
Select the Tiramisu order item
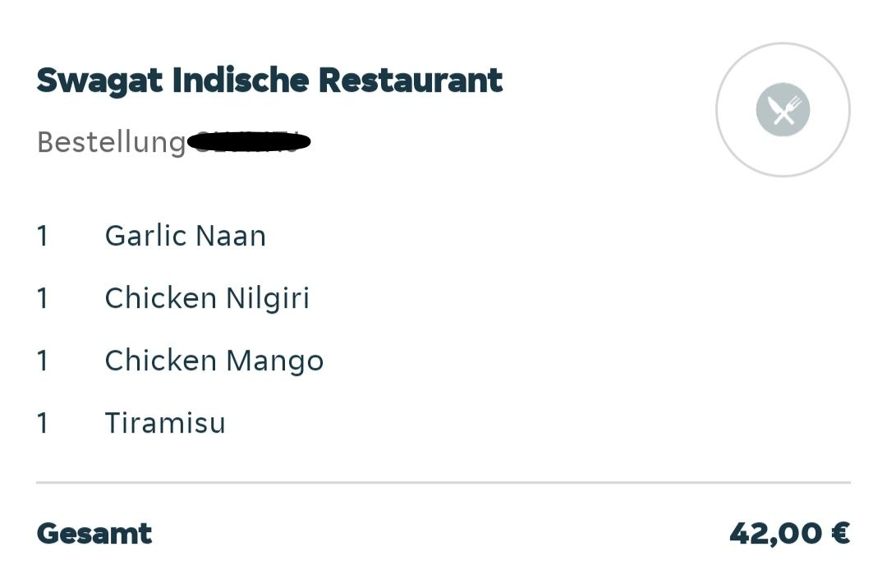pos(165,423)
